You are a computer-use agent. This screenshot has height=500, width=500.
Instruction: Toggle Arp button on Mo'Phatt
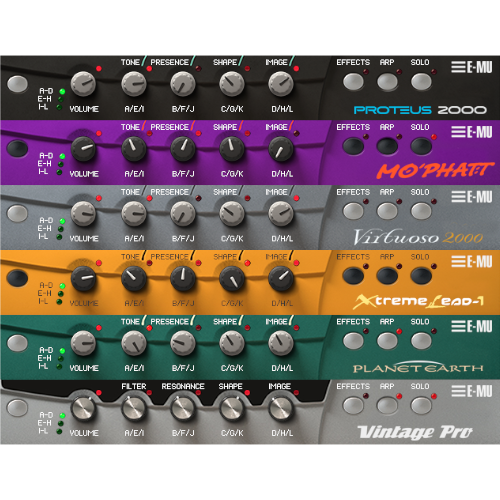coord(387,146)
